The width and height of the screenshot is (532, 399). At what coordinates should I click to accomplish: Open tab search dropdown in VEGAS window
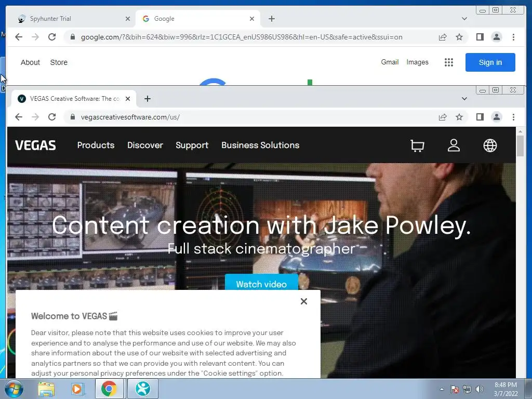coord(464,99)
